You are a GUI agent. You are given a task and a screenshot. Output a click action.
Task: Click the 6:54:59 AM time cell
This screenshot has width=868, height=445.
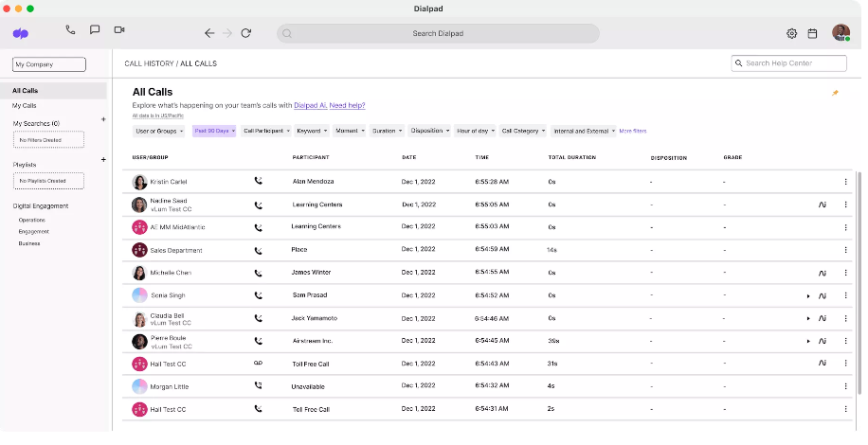(x=492, y=249)
